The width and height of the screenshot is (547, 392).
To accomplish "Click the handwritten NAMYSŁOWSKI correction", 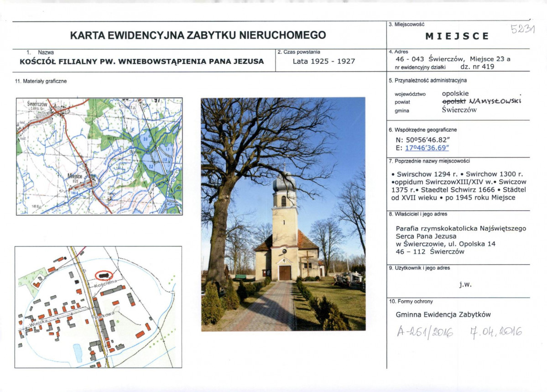I will 495,101.
